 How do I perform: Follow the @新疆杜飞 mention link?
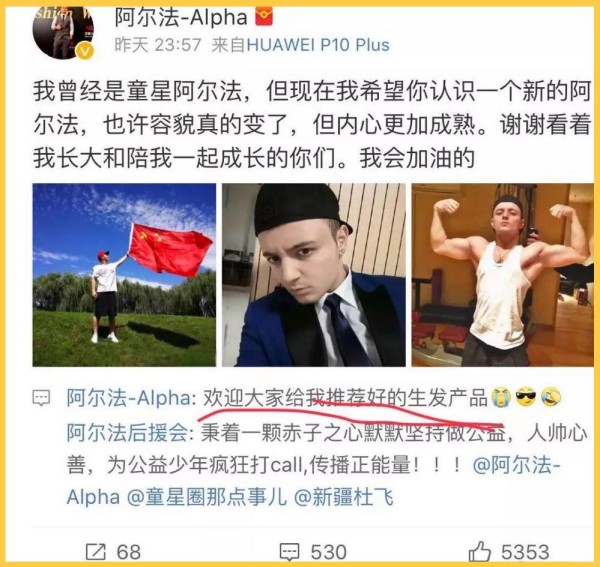(344, 497)
